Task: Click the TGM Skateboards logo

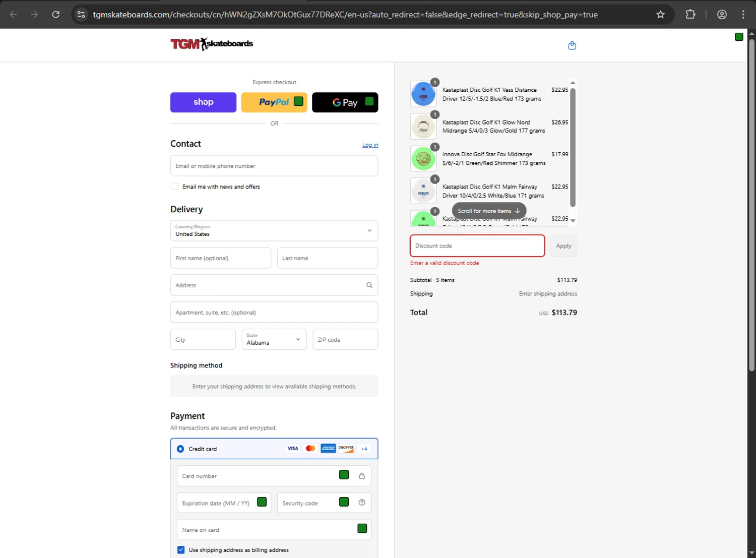Action: point(212,44)
